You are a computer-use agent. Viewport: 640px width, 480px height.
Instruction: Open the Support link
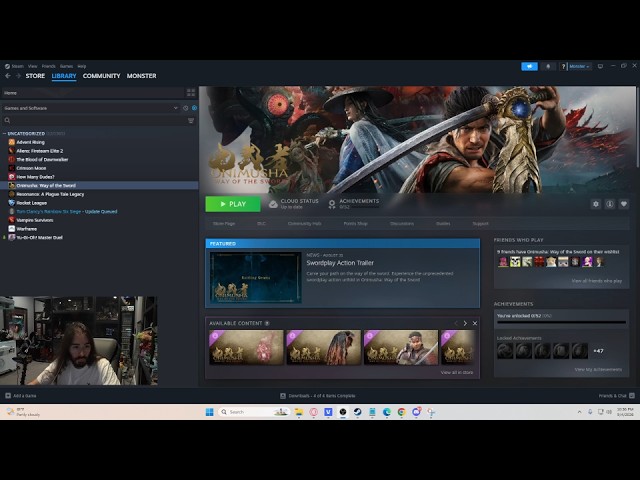(480, 224)
